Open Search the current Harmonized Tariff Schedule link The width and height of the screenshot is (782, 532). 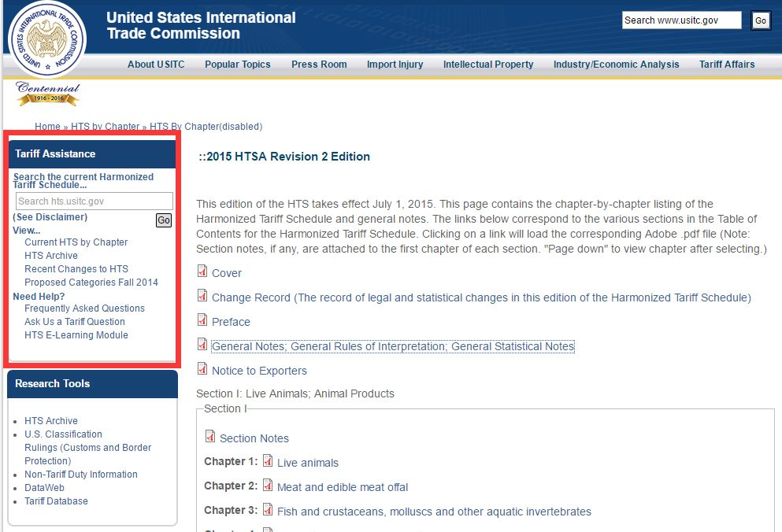point(83,180)
